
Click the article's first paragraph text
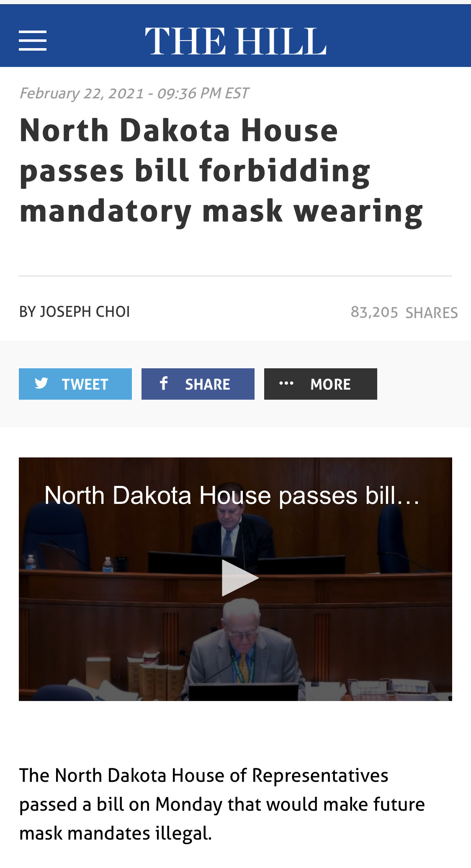pos(222,804)
